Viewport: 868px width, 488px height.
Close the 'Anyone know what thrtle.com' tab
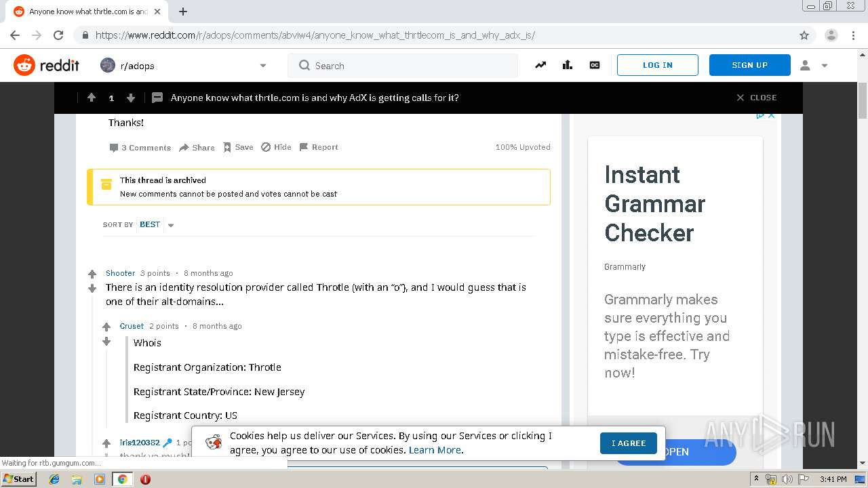pos(157,12)
